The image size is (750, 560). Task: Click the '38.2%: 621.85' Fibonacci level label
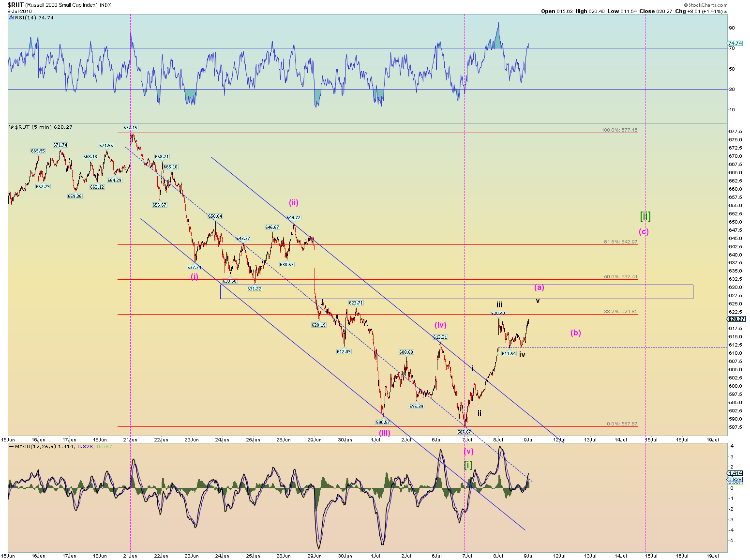point(621,312)
